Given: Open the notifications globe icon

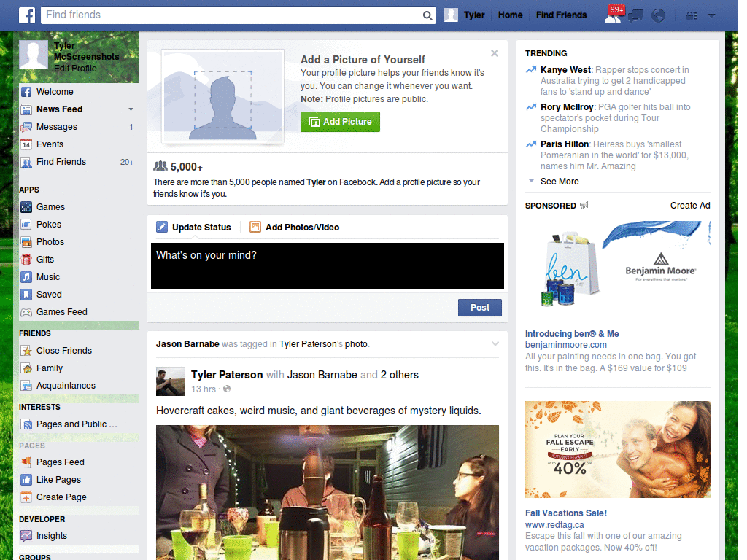Looking at the screenshot, I should (x=658, y=16).
